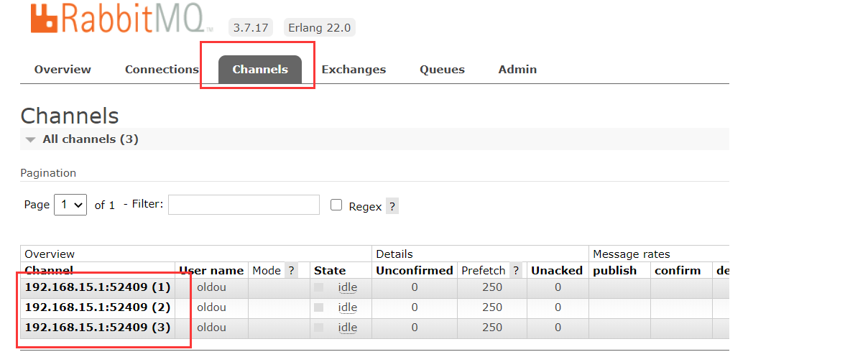Click state indicator square for channel (3)

(319, 328)
